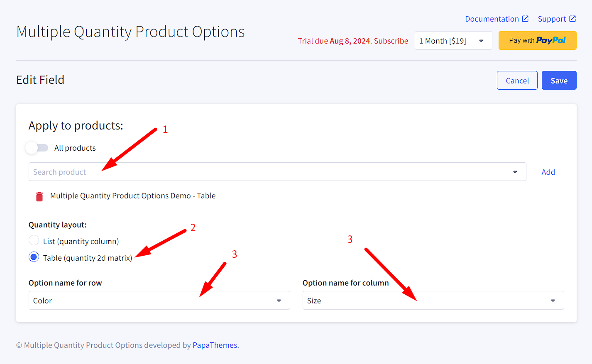Open the Size column option dropdown
The height and width of the screenshot is (364, 592).
tap(433, 300)
